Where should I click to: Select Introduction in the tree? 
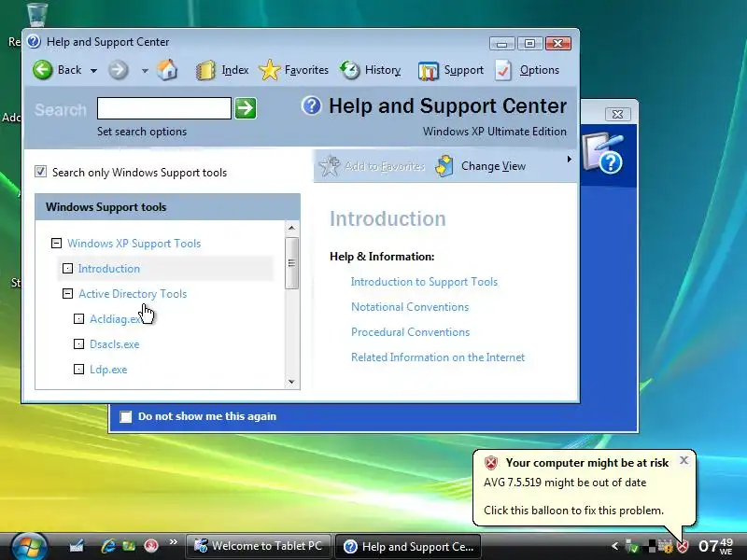point(109,269)
